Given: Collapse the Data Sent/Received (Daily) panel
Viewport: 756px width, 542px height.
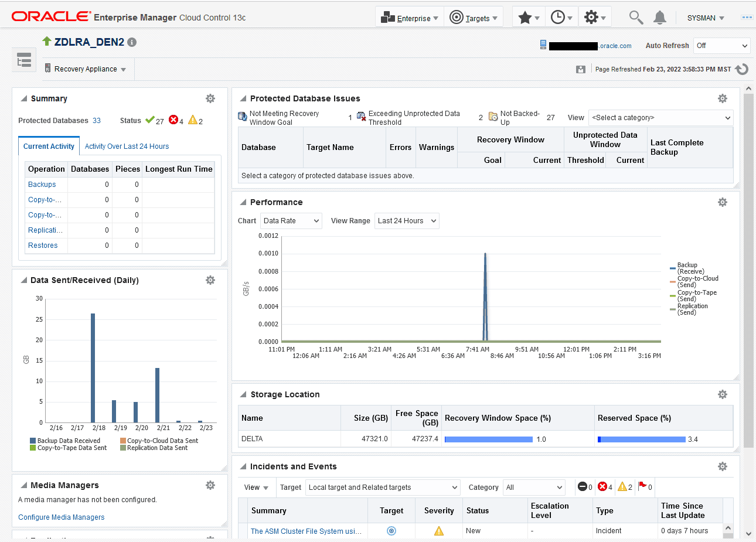Looking at the screenshot, I should pos(24,280).
